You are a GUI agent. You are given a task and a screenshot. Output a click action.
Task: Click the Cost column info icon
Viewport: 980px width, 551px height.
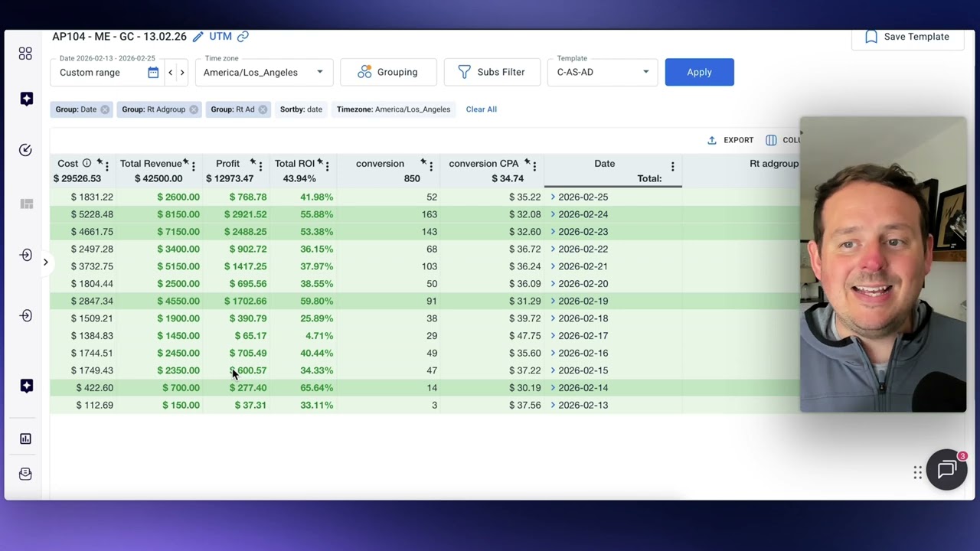[87, 163]
